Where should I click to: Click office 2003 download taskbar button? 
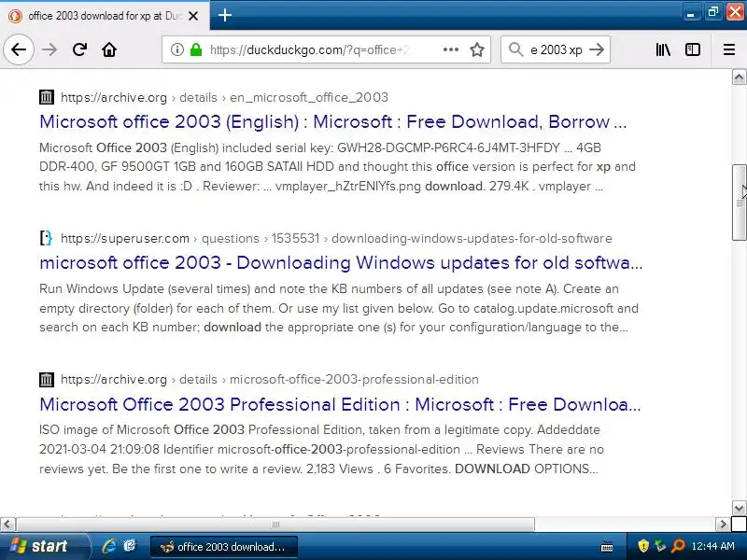coord(224,547)
